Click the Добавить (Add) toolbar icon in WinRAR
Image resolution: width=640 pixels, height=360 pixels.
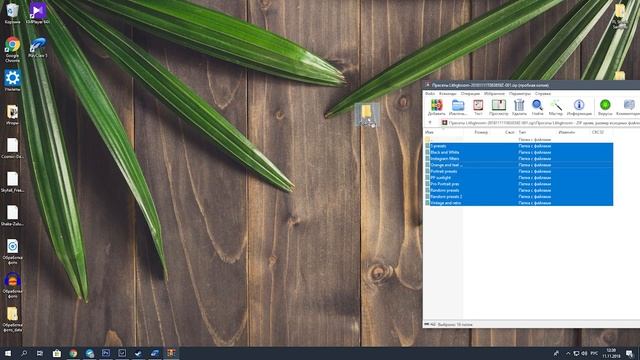pos(436,107)
